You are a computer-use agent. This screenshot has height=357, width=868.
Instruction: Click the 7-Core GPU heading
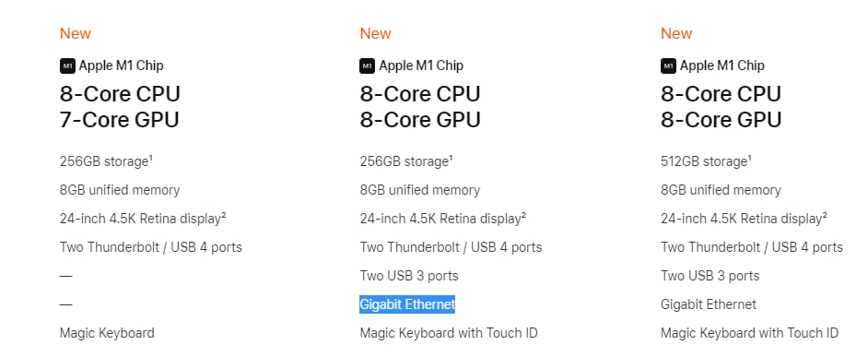(x=120, y=120)
